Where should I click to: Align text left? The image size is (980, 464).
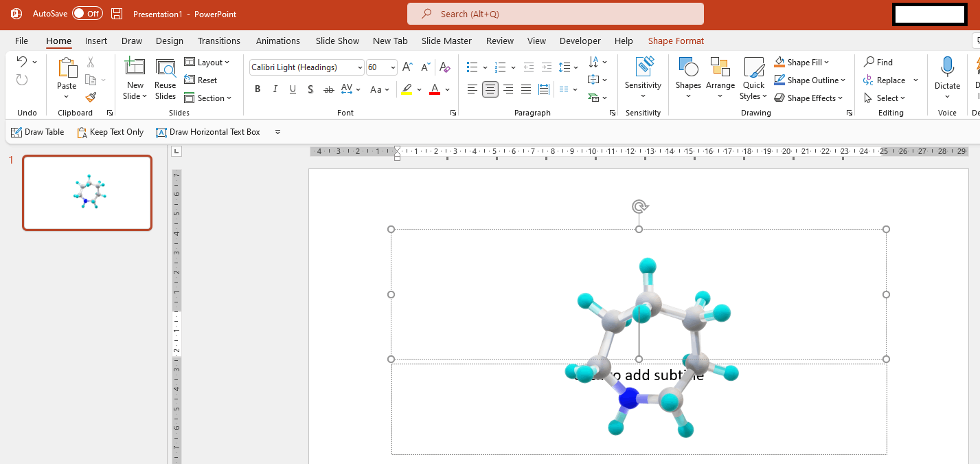[472, 89]
